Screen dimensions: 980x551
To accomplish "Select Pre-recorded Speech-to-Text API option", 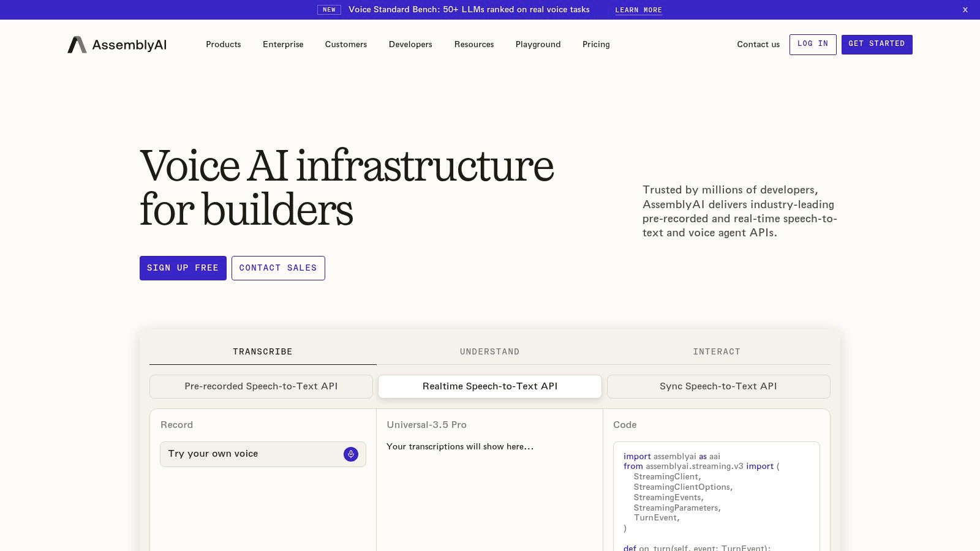I will (x=261, y=386).
